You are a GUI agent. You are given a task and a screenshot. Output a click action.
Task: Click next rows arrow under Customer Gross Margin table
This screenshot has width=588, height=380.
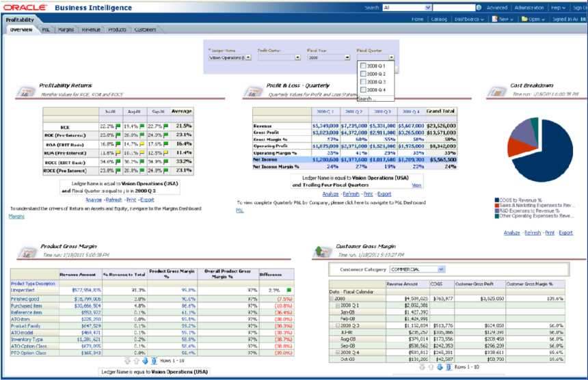click(440, 367)
